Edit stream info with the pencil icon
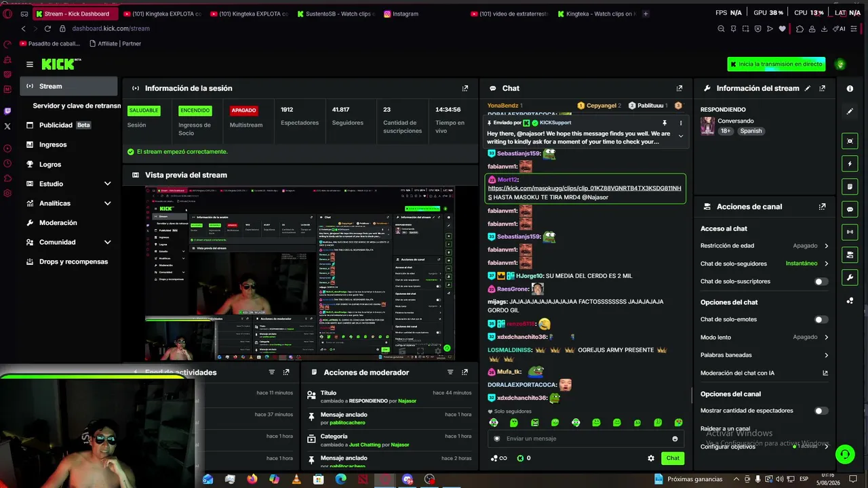This screenshot has height=488, width=868. tap(807, 88)
